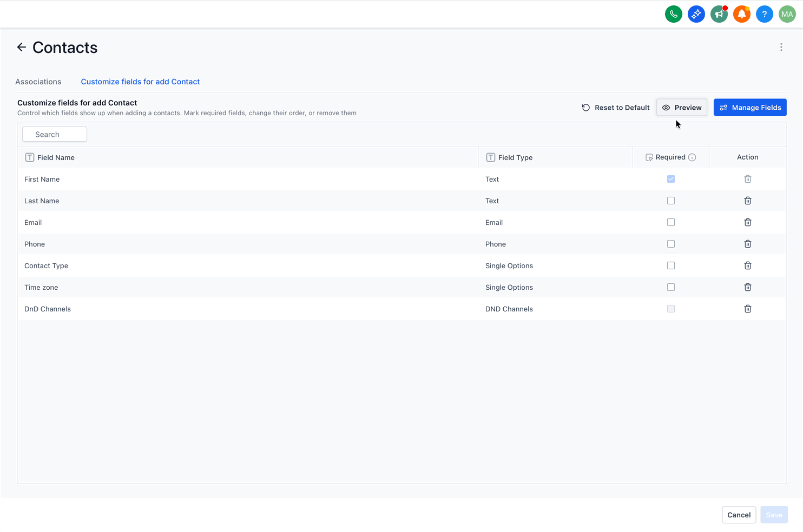Viewport: 803px width, 532px height.
Task: Open the help question mark icon
Action: point(765,14)
